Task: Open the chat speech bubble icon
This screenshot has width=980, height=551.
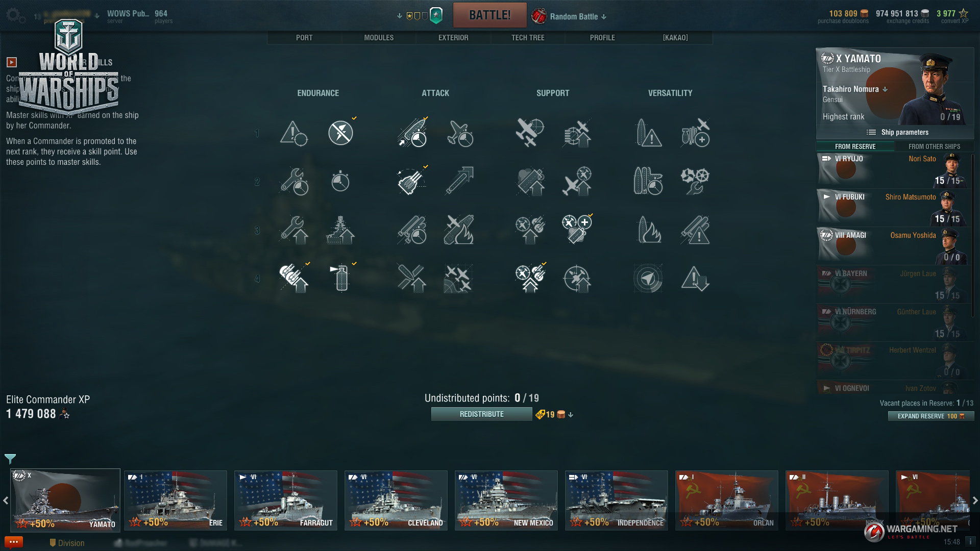Action: [14, 542]
